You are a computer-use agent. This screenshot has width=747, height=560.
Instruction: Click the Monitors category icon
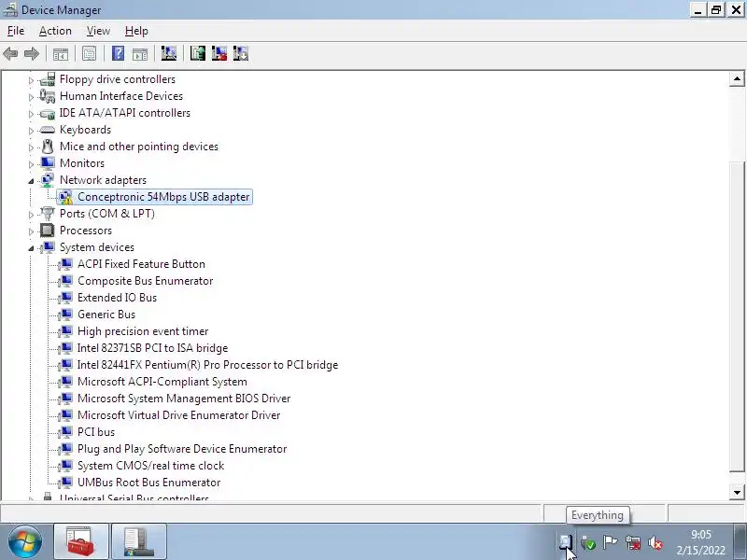tap(48, 162)
